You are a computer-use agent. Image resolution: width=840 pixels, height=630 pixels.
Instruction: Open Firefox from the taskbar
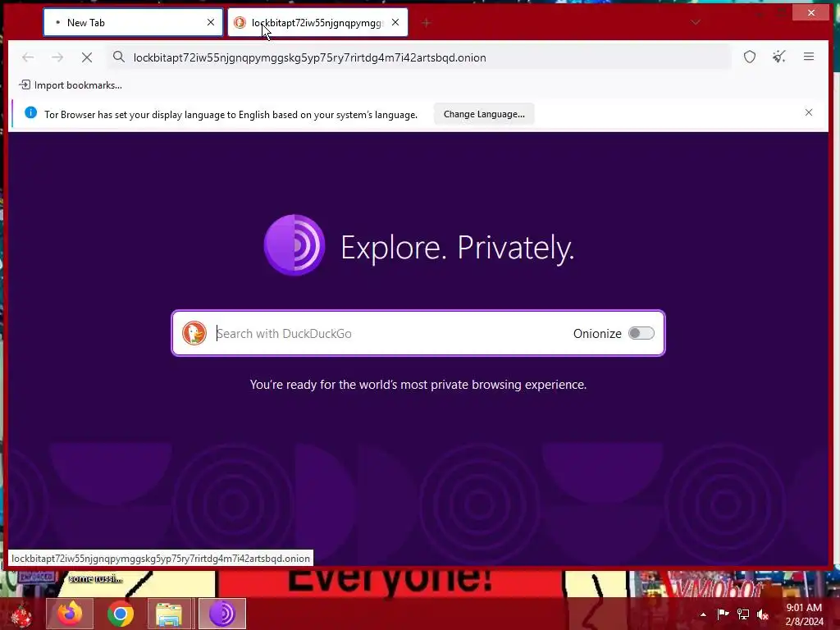pyautogui.click(x=70, y=614)
